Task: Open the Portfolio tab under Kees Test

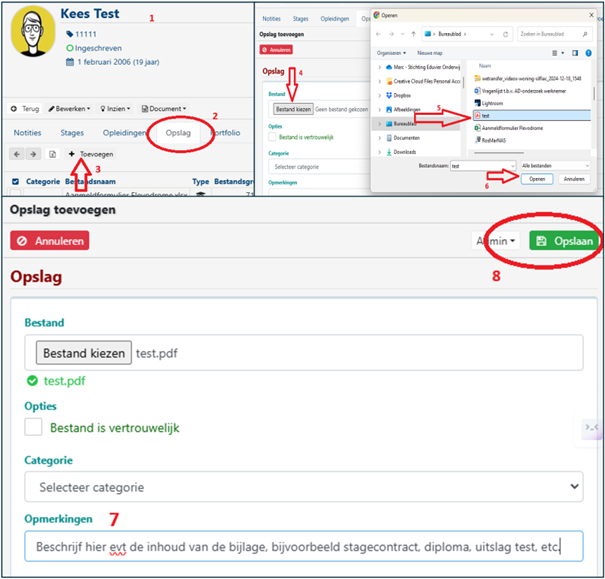Action: 226,133
